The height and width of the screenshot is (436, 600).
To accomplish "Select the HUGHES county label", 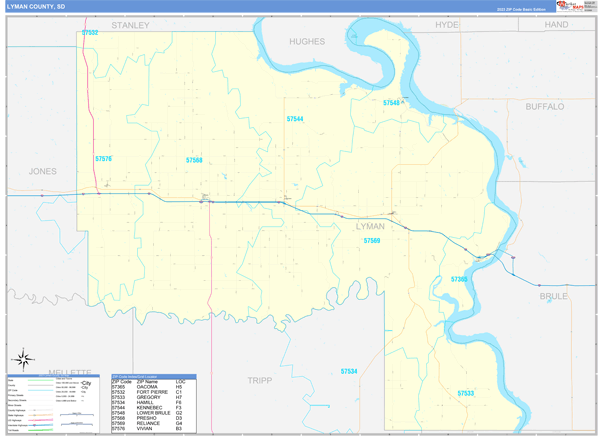I will click(x=307, y=42).
